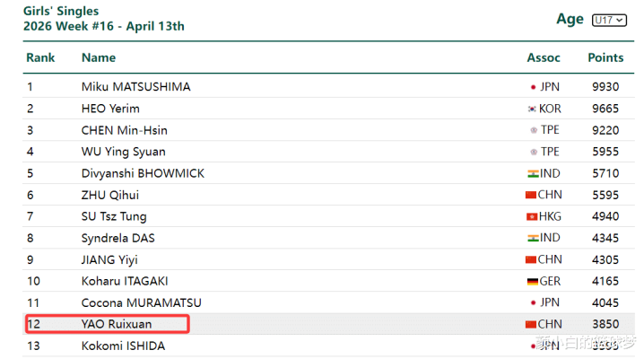The image size is (644, 359).
Task: Click Hong Kong flag for SU Tsz Tung
Action: click(532, 216)
